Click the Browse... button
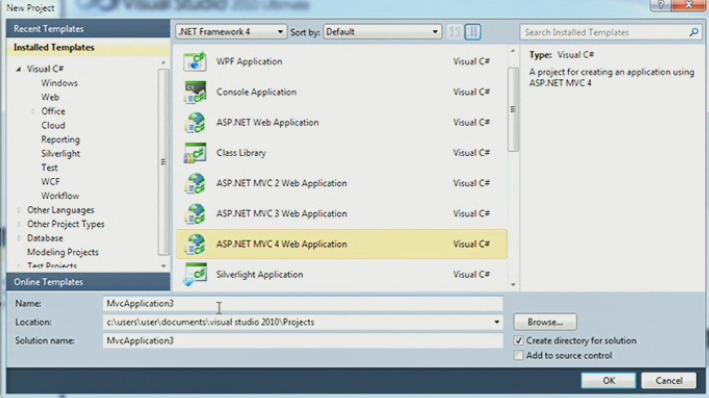 (x=545, y=322)
